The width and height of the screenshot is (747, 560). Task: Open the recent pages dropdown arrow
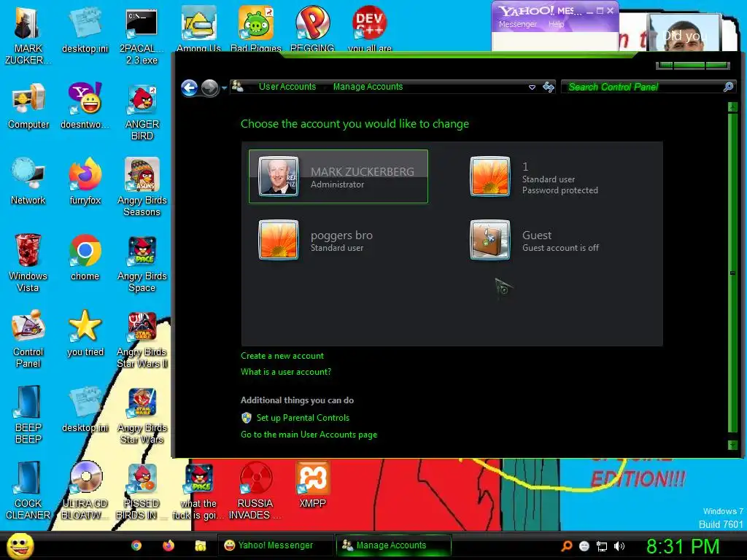pos(225,88)
